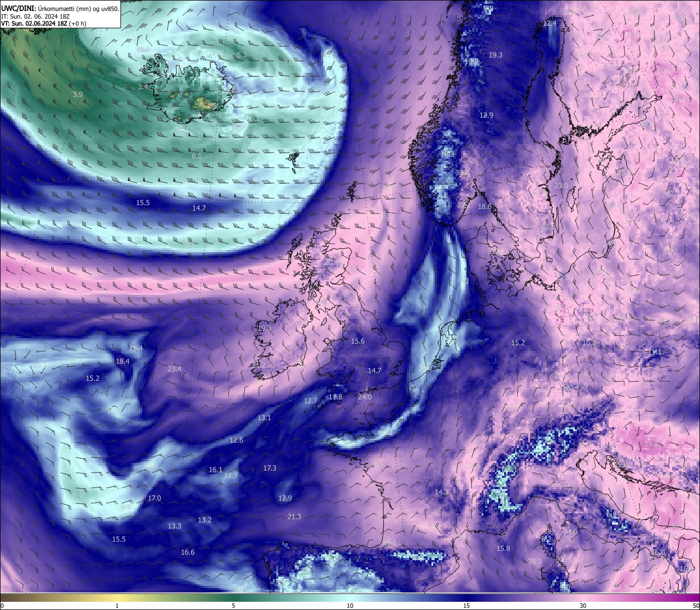This screenshot has height=610, width=700.
Task: Click the 21.3 map value
Action: coord(294,517)
